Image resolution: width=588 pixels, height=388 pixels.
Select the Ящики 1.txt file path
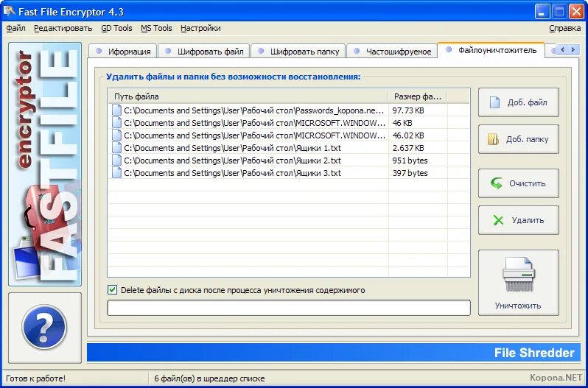[233, 148]
